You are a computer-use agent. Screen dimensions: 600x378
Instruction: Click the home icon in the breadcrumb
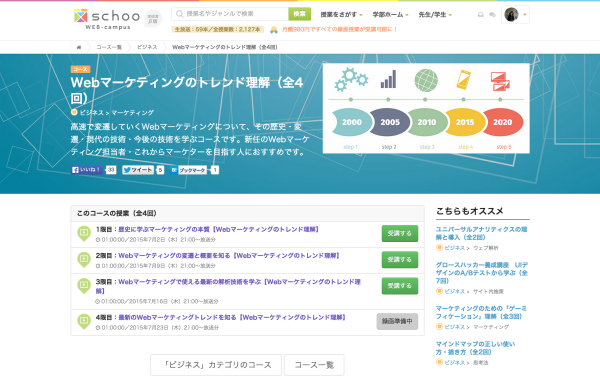pos(79,47)
